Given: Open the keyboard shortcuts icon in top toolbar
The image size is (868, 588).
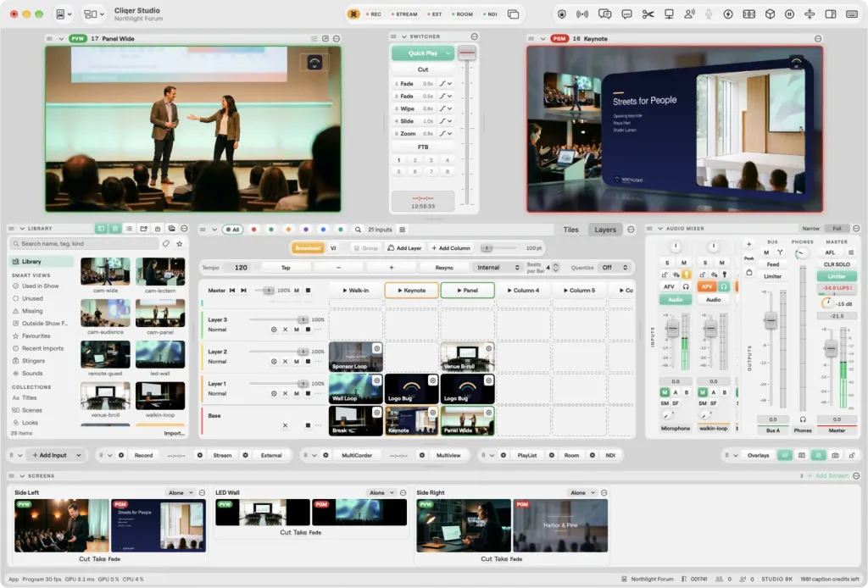Looking at the screenshot, I should tap(852, 14).
